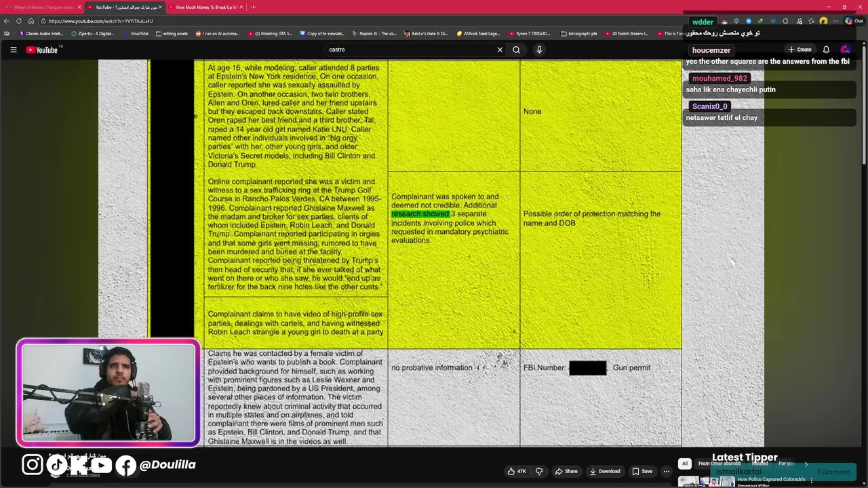
Task: Switch to the Wheel of Names tab
Action: [42, 7]
